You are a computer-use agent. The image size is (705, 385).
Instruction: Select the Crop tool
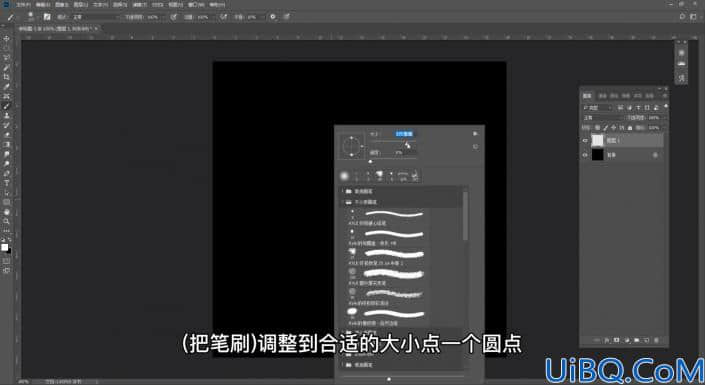click(6, 77)
